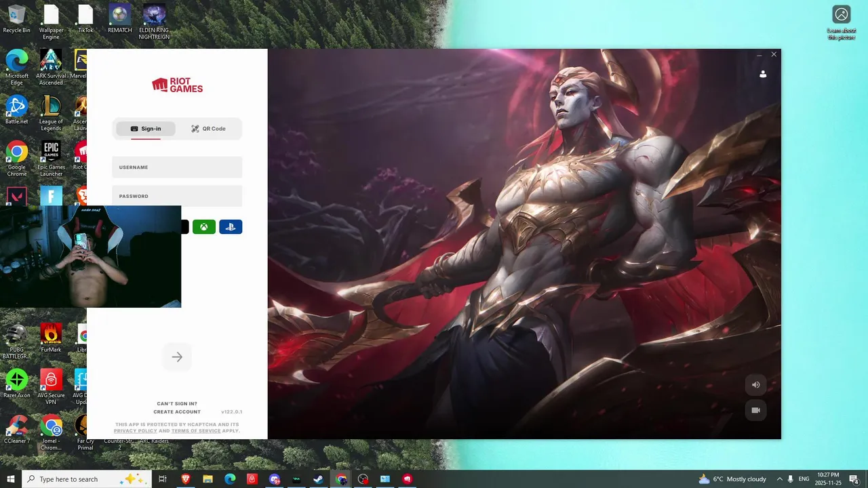Focus the PASSWORD input field
Screen dimensions: 868x488
(177, 196)
